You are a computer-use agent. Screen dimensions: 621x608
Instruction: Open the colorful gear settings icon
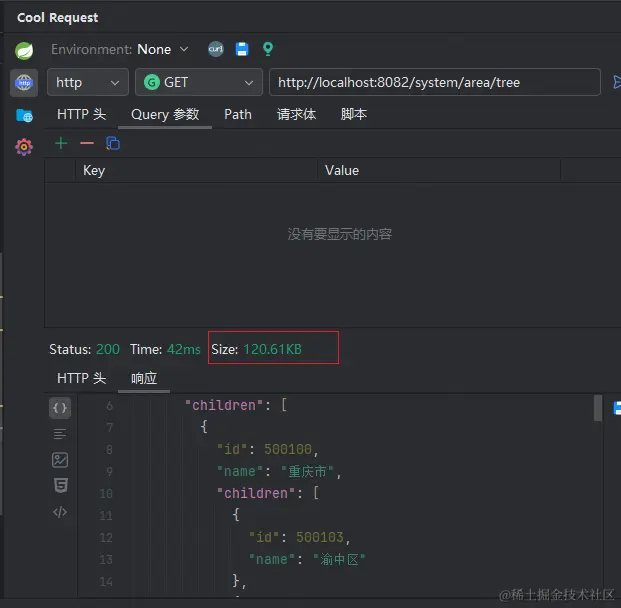pos(24,147)
